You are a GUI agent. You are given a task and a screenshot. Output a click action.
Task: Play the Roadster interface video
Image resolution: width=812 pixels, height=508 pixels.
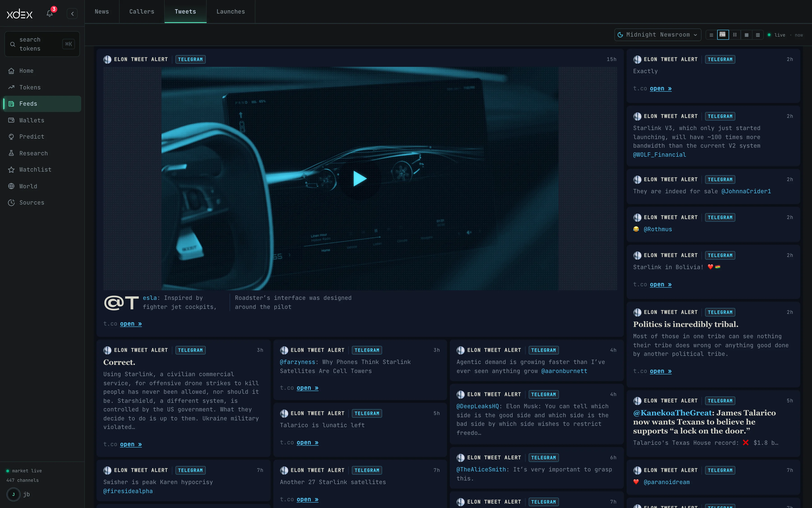pyautogui.click(x=360, y=178)
